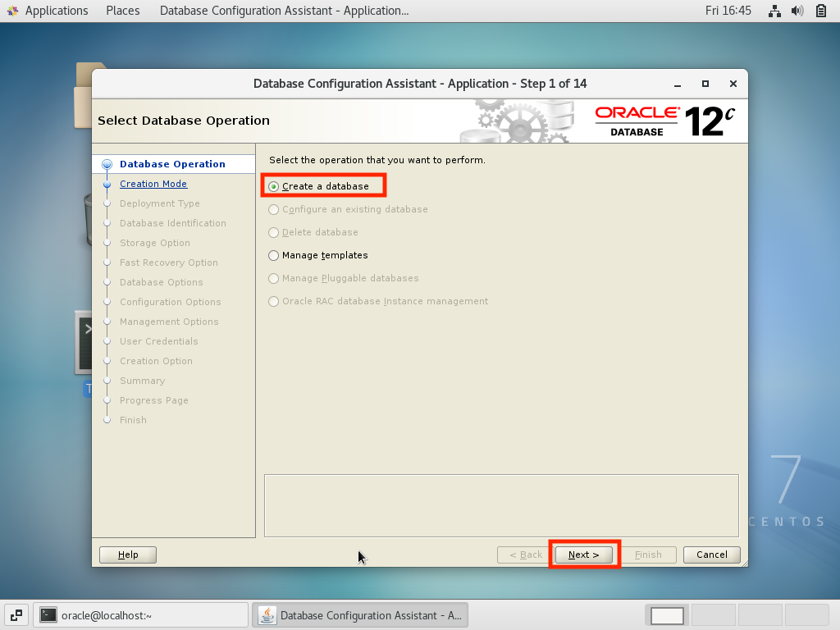Viewport: 840px width, 630px height.
Task: Click the network connection icon in top bar
Action: (774, 11)
